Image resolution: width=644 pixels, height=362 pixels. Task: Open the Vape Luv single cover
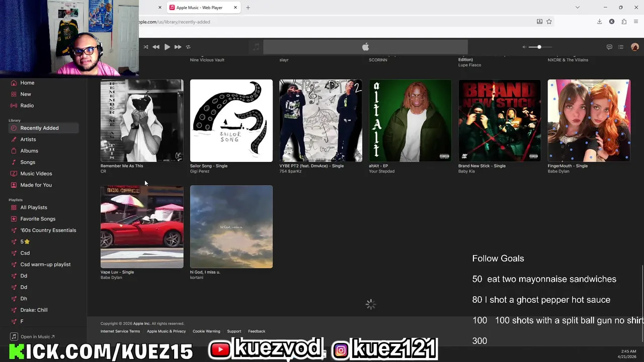[142, 227]
